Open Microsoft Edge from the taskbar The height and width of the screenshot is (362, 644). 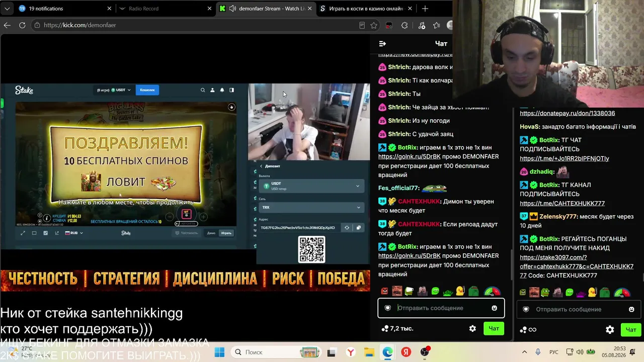387,352
